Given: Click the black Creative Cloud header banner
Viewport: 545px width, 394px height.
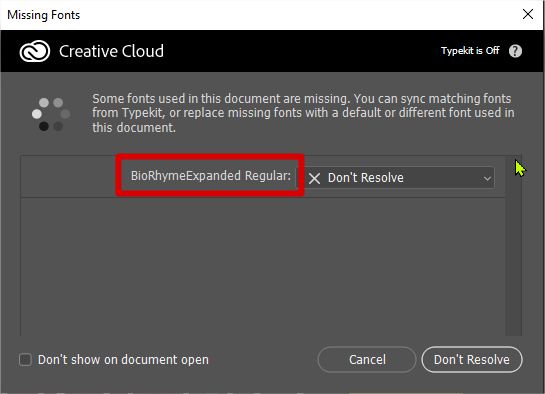Looking at the screenshot, I should [x=272, y=51].
